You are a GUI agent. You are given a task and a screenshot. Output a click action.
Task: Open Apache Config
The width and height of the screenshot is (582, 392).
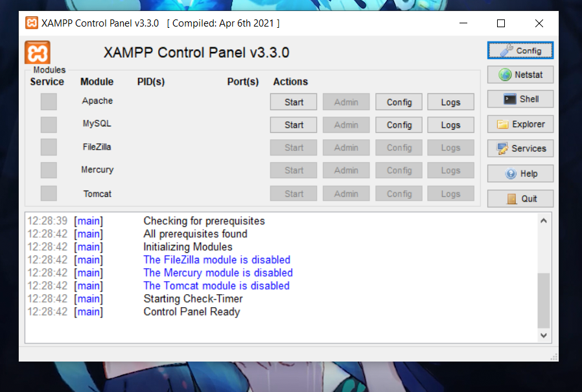(x=399, y=102)
